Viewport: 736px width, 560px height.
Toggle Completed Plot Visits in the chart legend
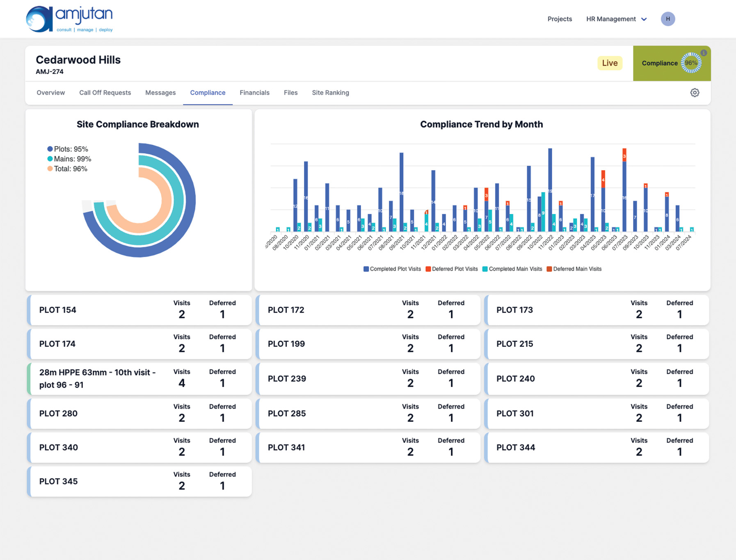point(392,269)
